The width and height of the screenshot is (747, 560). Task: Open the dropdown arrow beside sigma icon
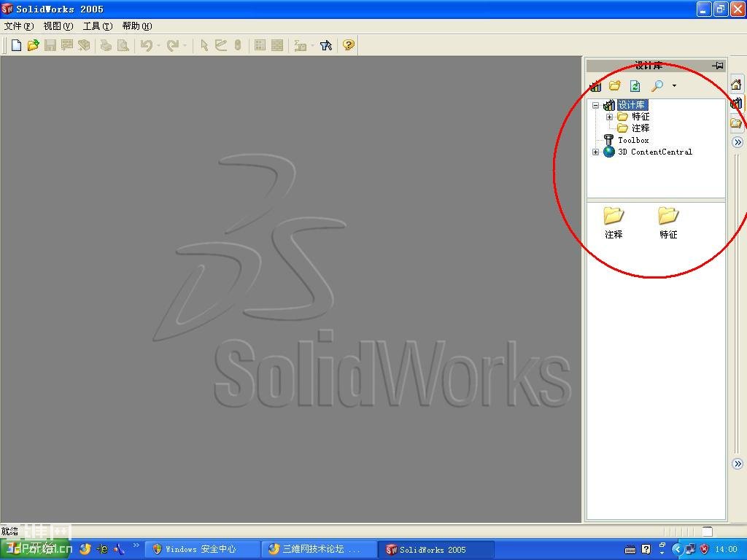point(312,46)
